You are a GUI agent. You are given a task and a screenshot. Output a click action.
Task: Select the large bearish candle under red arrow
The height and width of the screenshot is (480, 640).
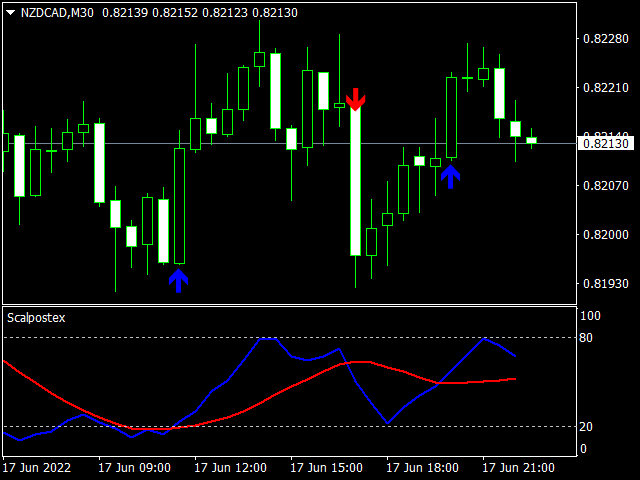coord(356,182)
